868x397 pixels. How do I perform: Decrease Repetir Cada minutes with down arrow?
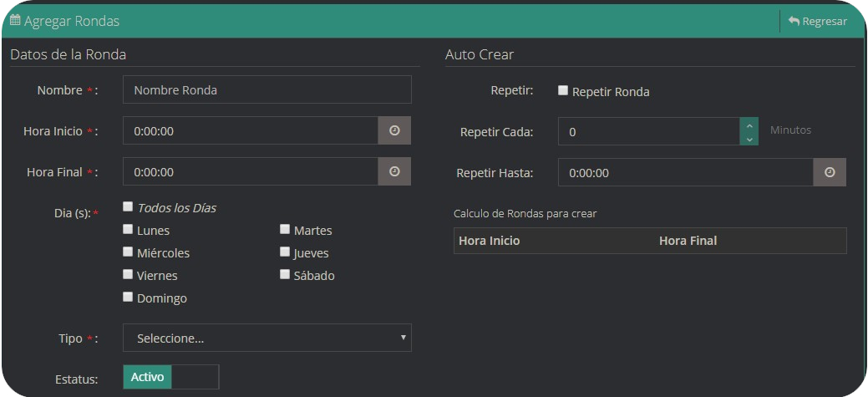749,139
